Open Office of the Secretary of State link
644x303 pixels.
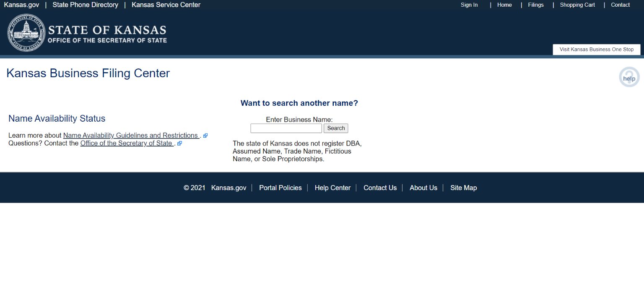(127, 143)
